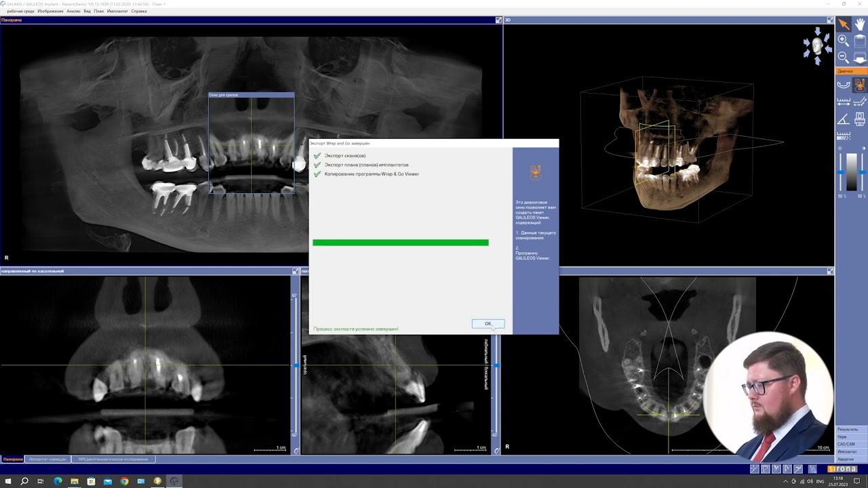Select the angle measurement tool
868x488 pixels.
point(843,119)
